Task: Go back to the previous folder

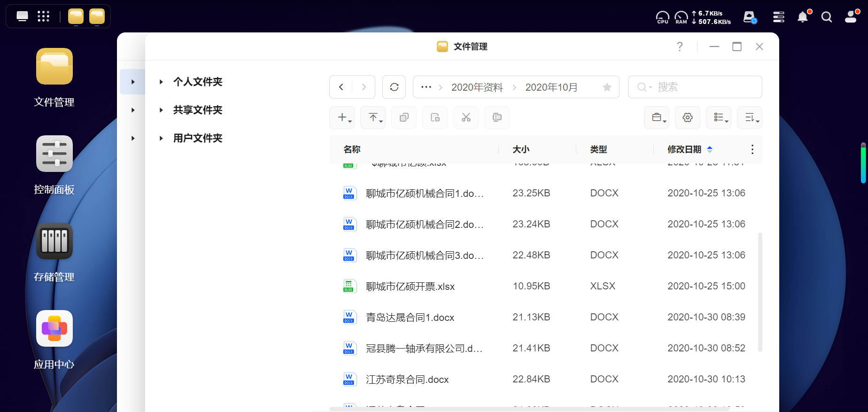Action: click(x=341, y=87)
